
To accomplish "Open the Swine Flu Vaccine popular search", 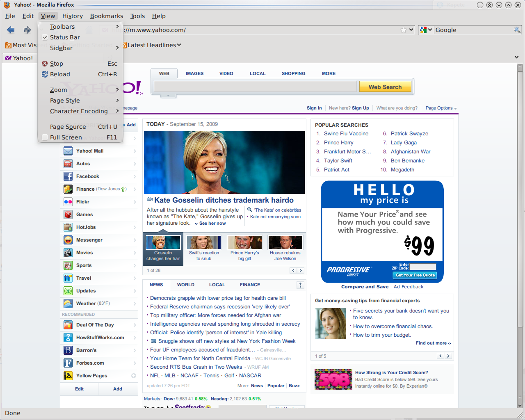I will coord(346,134).
